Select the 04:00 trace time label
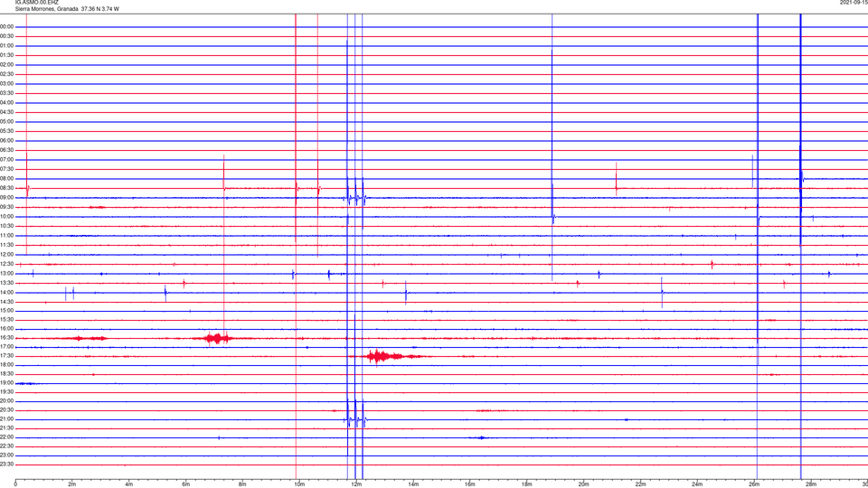Viewport: 868px width, 488px height. [7, 102]
